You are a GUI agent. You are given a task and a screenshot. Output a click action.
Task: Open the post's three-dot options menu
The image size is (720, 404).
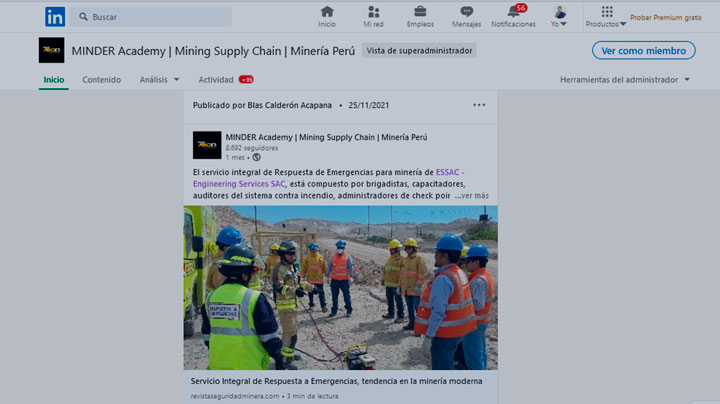(479, 105)
